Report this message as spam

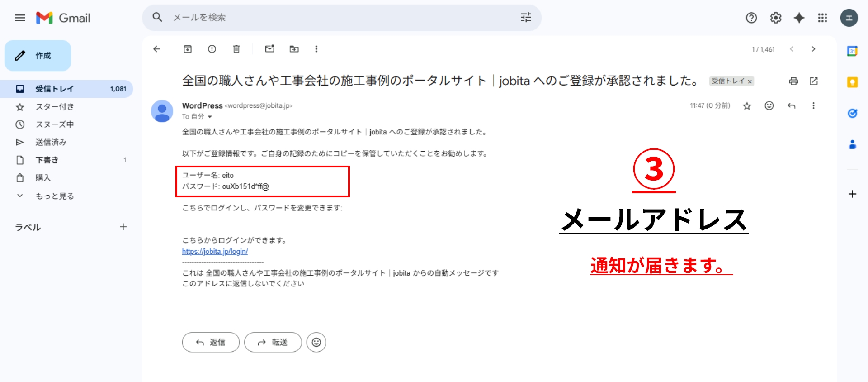pos(212,49)
